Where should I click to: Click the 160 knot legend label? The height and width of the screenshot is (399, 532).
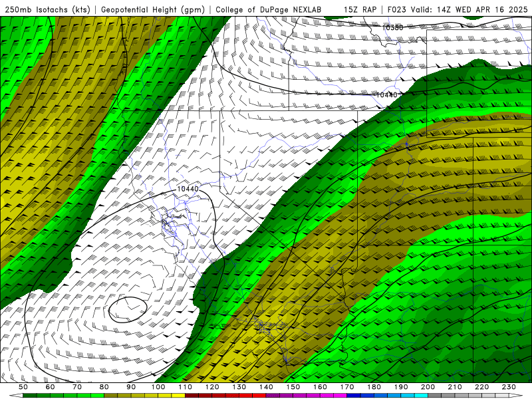[x=320, y=387]
